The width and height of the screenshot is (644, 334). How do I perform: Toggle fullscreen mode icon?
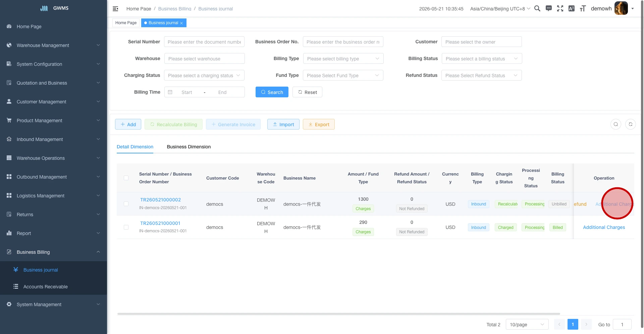pos(560,8)
